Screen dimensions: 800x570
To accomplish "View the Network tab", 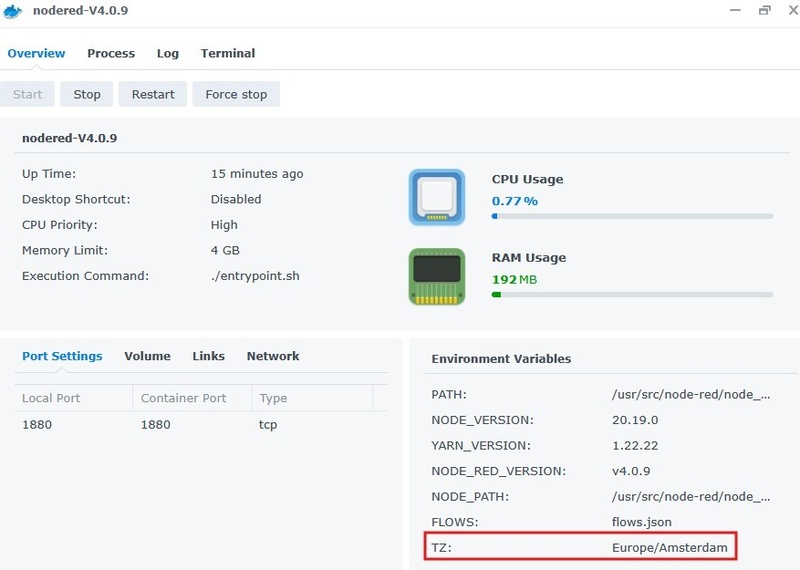I will 273,356.
